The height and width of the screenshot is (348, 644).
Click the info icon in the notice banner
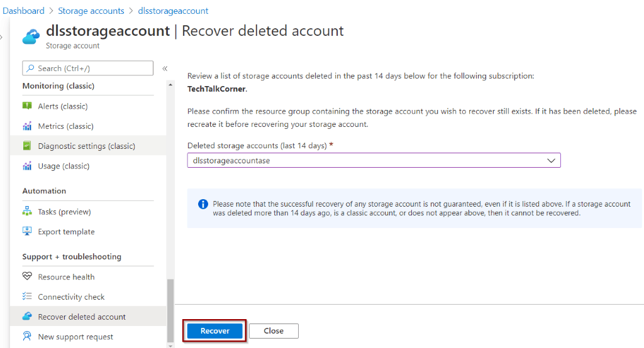pos(203,204)
